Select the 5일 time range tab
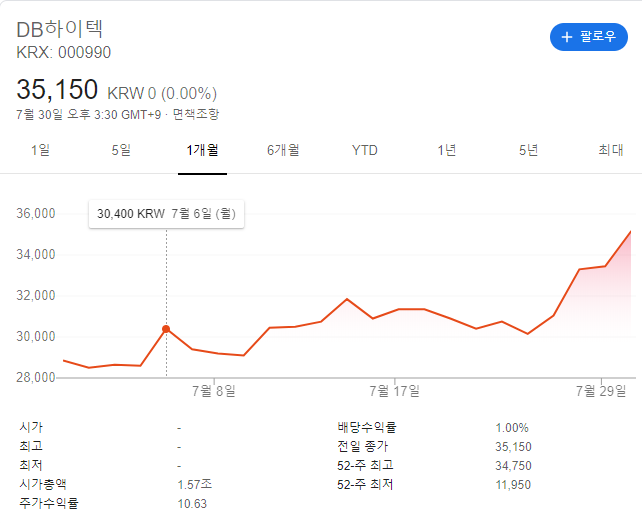This screenshot has height=523, width=642. (x=121, y=150)
